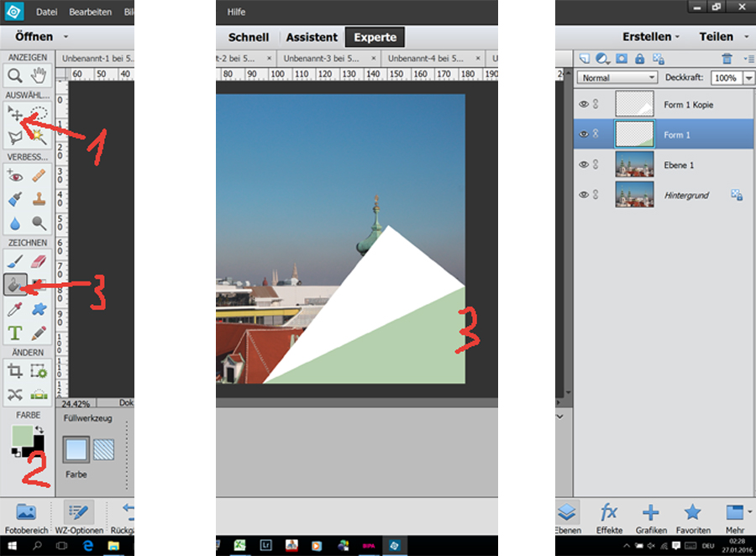
Task: Select the Eyedropper color picker tool
Action: click(15, 308)
